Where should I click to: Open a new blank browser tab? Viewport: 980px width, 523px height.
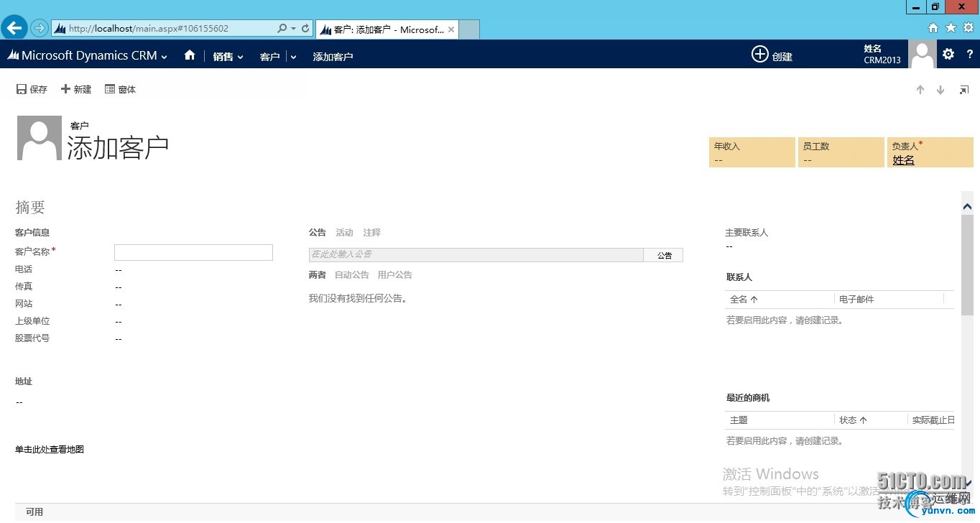point(469,29)
